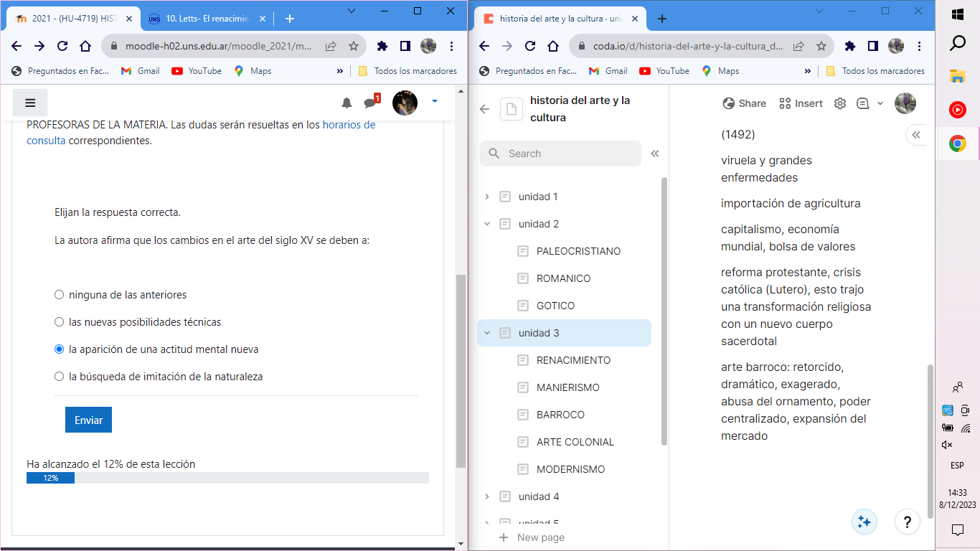Open Moodle messages with unread badge
Viewport: 980px width, 551px height.
[371, 102]
